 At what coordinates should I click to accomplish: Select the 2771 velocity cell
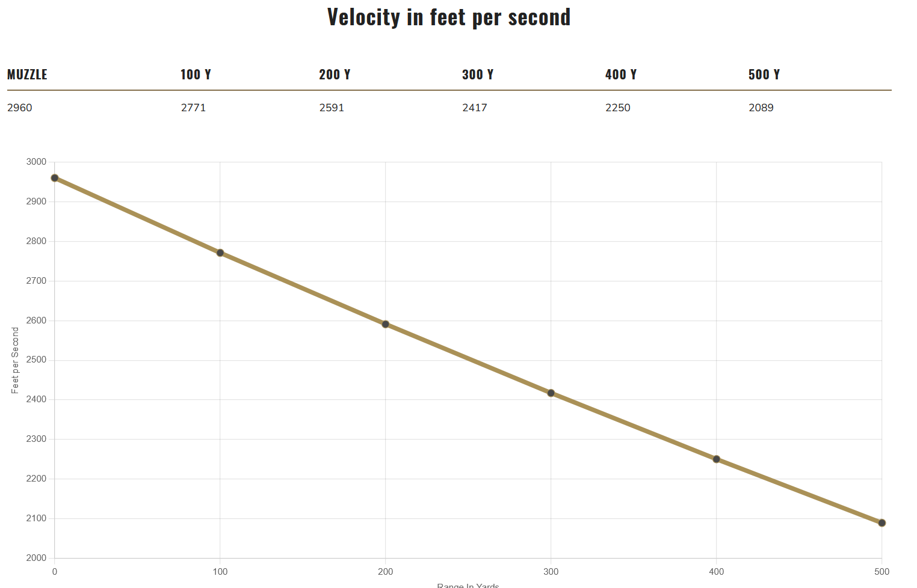pyautogui.click(x=193, y=108)
